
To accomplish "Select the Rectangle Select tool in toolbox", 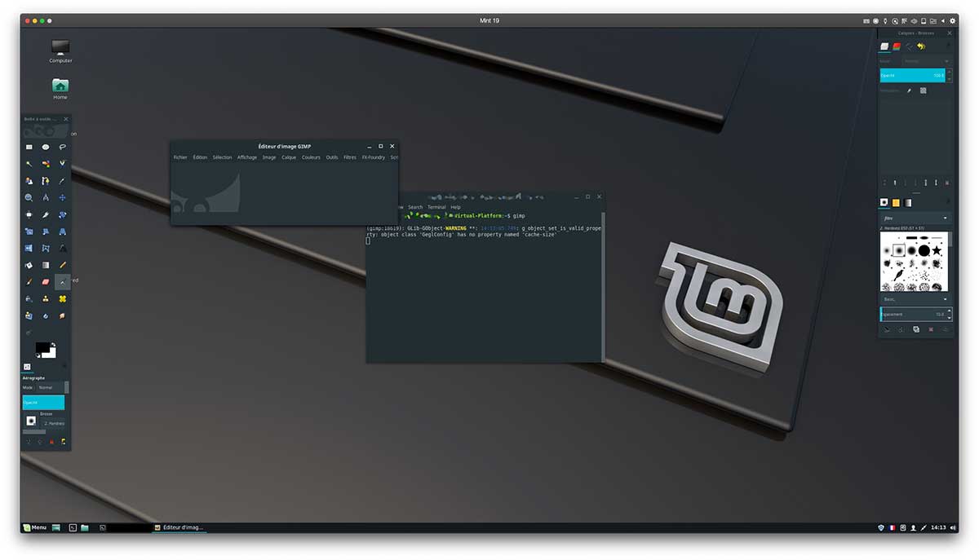I will (29, 147).
